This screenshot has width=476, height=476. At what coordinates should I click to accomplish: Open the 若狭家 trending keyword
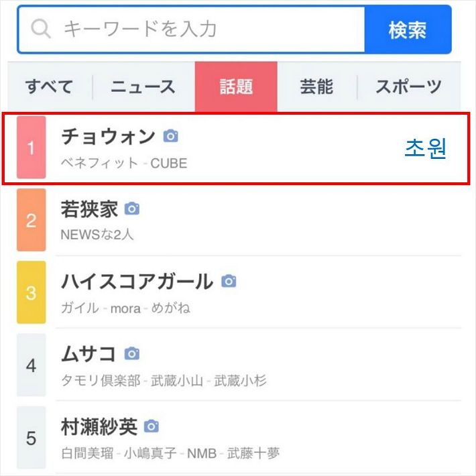89,209
